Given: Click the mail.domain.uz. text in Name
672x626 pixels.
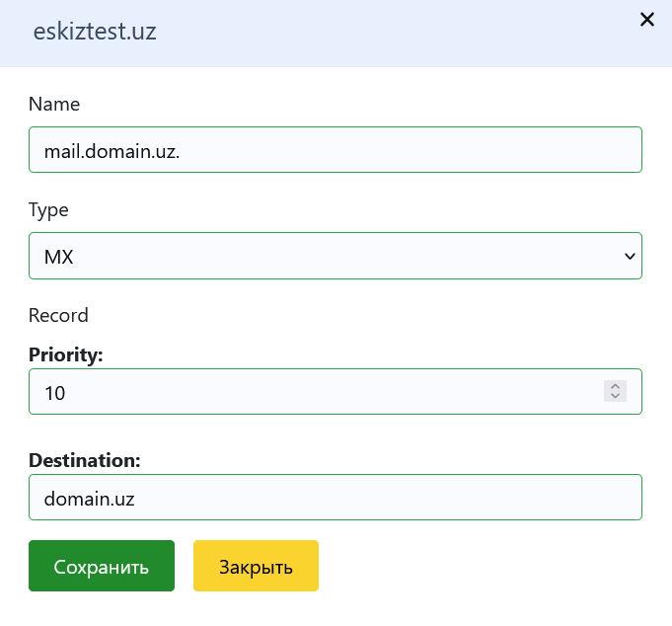Looking at the screenshot, I should [x=112, y=150].
